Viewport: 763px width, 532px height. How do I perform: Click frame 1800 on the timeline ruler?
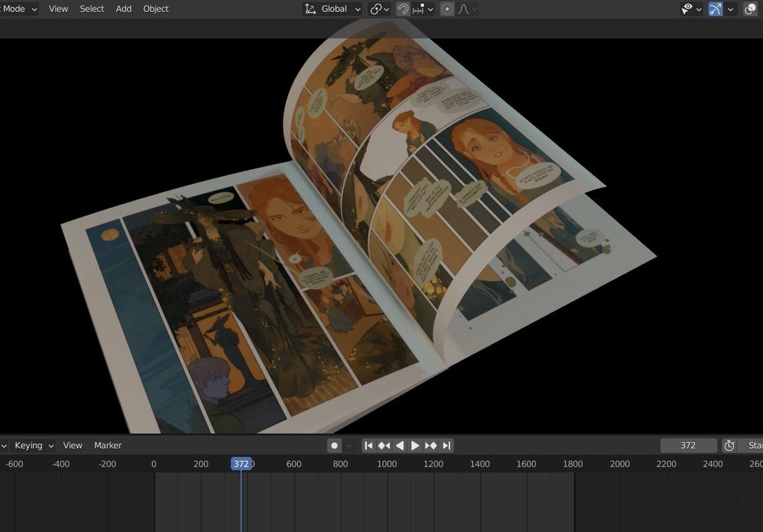tap(573, 464)
